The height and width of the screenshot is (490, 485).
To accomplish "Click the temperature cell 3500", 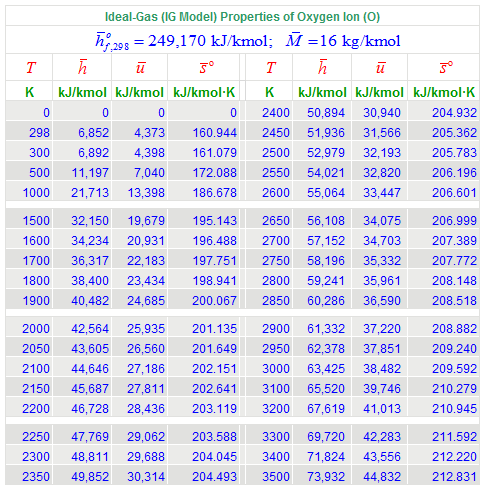I will (276, 477).
